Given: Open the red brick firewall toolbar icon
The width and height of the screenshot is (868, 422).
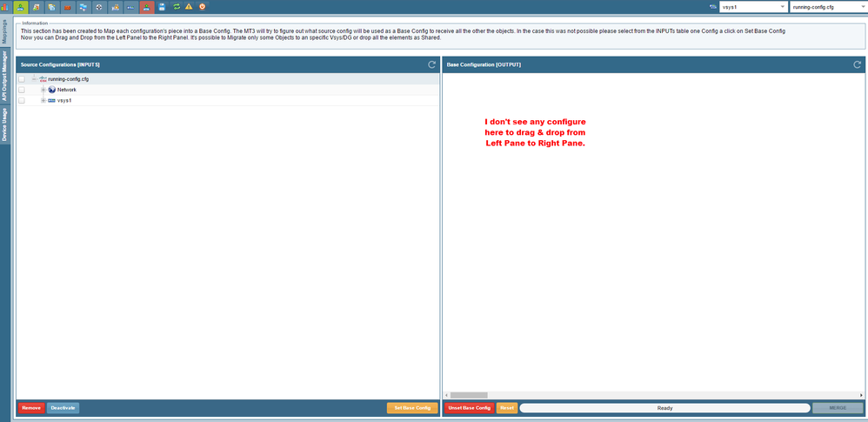Looking at the screenshot, I should point(68,7).
